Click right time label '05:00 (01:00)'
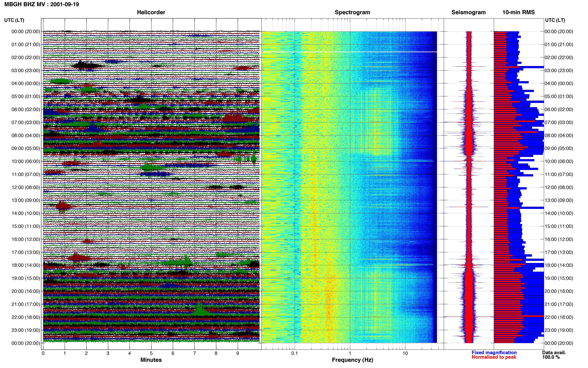The height and width of the screenshot is (368, 588). [x=559, y=96]
